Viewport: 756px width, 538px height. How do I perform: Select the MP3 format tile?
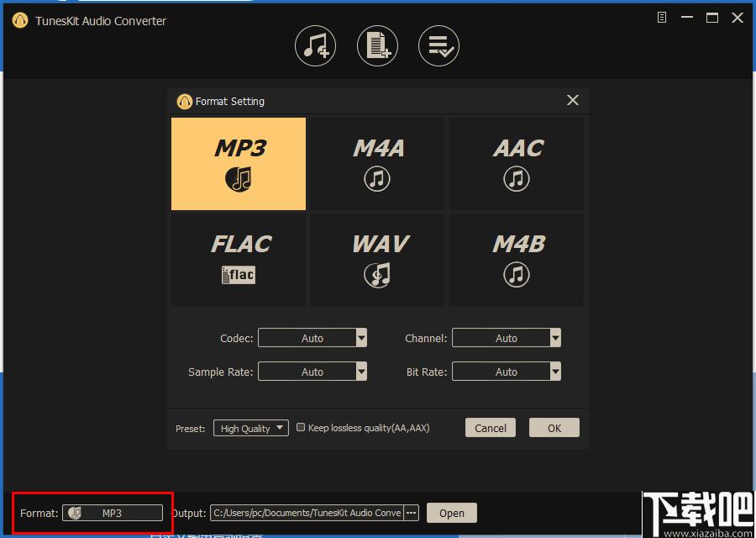239,164
